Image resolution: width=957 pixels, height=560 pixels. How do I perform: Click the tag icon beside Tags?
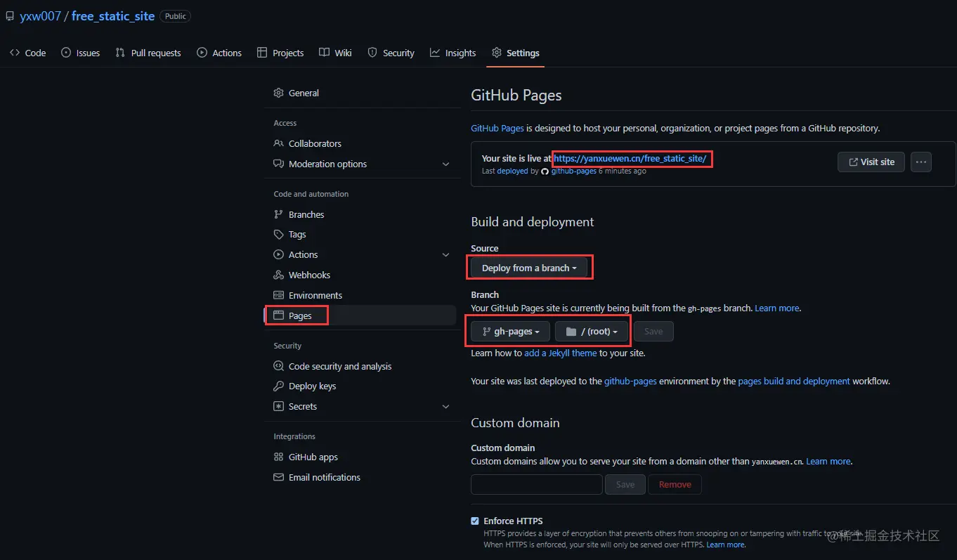point(278,235)
